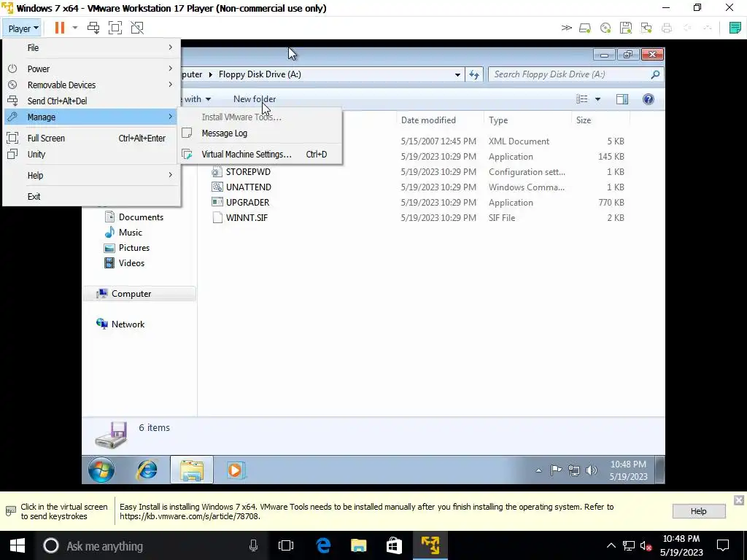
Task: Show hidden icons in Windows 7 tray
Action: coord(538,470)
